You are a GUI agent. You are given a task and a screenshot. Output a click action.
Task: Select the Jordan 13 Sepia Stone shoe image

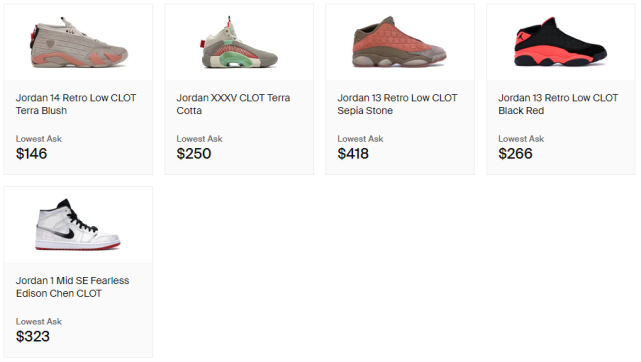point(399,42)
